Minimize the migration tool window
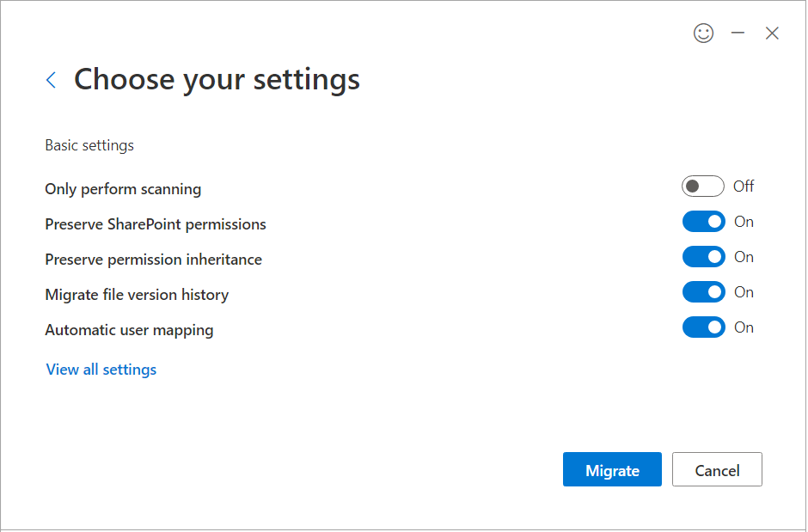Image resolution: width=808 pixels, height=532 pixels. click(738, 34)
